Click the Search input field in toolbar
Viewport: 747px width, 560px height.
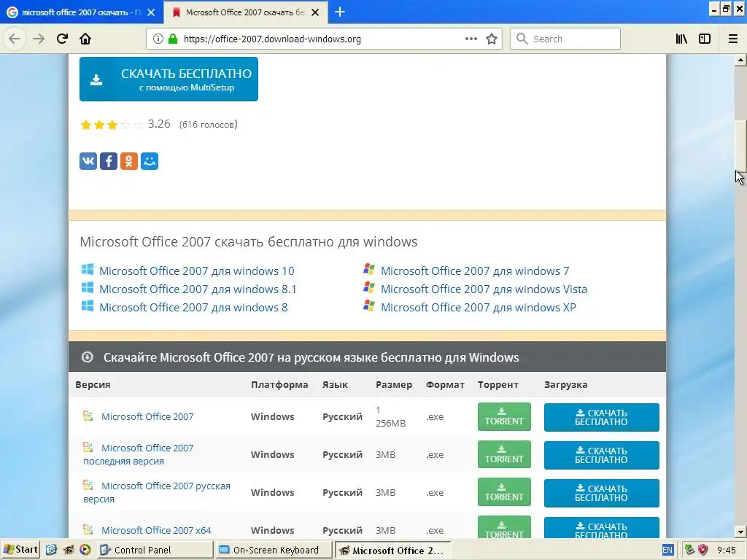coord(565,39)
